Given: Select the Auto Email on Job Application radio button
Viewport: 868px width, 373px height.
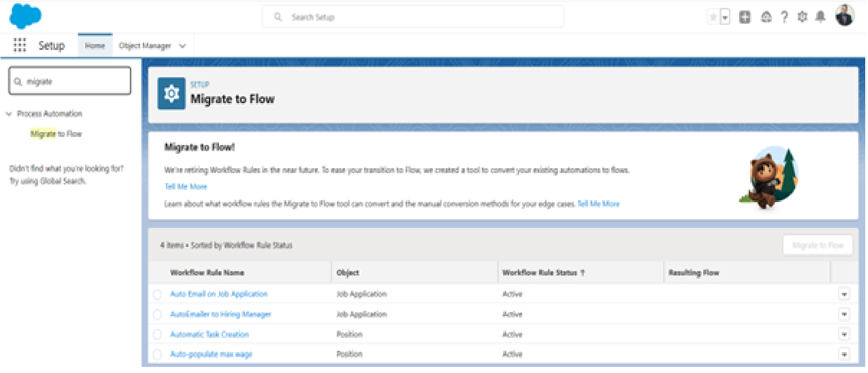Looking at the screenshot, I should point(157,294).
